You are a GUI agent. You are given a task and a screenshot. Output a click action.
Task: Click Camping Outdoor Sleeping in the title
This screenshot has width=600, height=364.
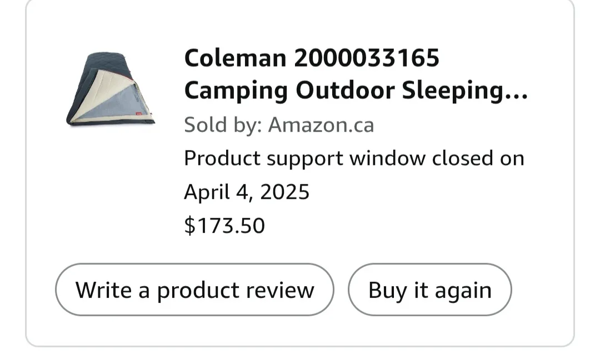344,90
